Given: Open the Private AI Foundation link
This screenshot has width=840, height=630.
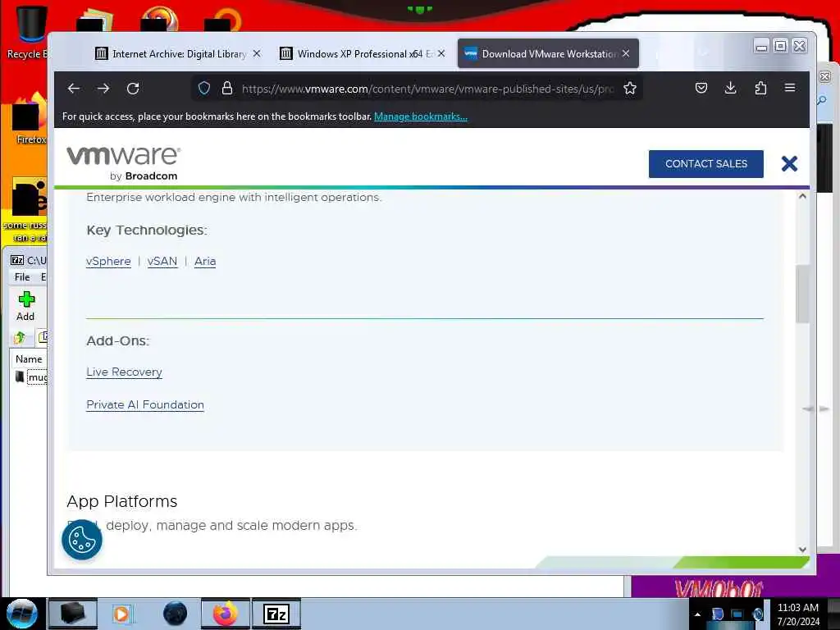Looking at the screenshot, I should click(145, 404).
